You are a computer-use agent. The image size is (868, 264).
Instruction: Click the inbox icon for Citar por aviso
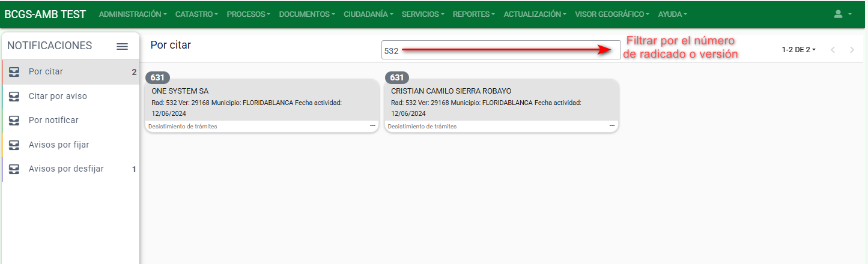coord(14,96)
